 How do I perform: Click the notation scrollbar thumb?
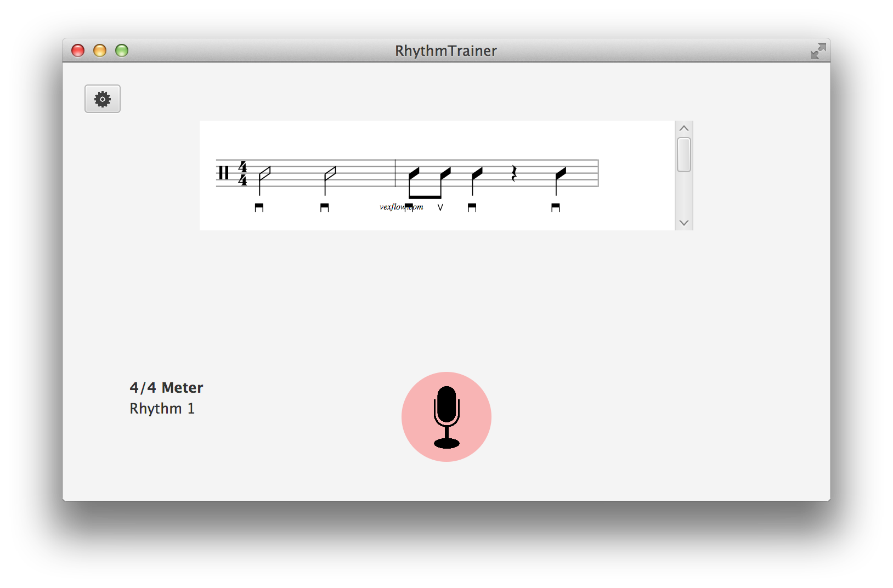coord(684,155)
